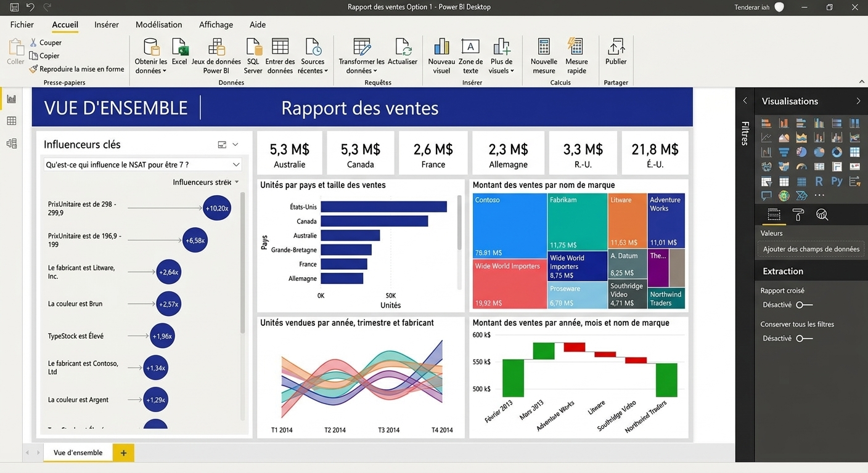Toggle the Rapport croisé switch
The image size is (868, 473).
click(804, 305)
